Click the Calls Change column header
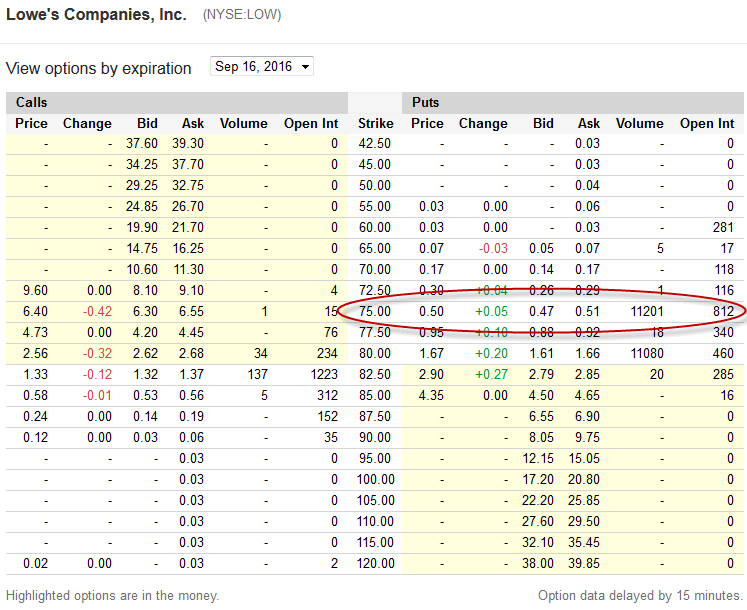 click(x=87, y=123)
